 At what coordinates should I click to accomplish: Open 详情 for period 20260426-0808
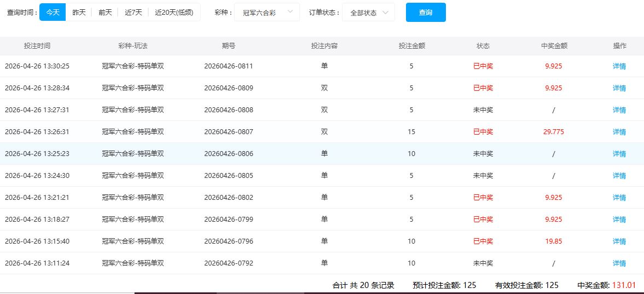pos(619,110)
